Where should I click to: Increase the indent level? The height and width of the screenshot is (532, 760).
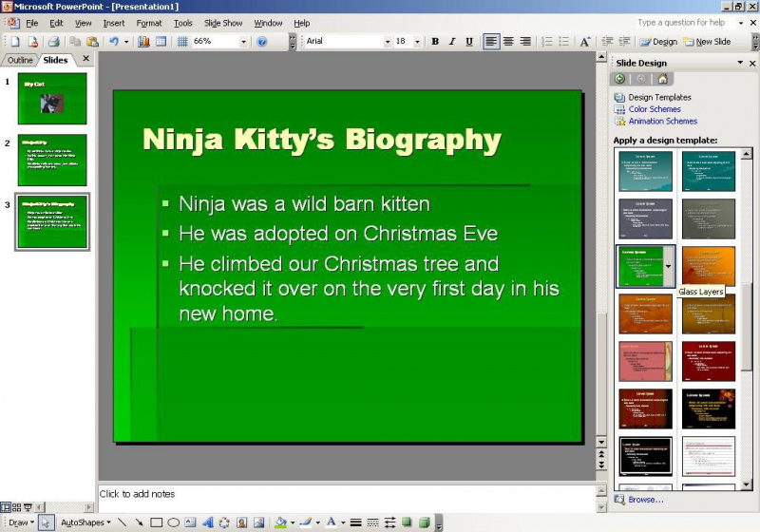[x=624, y=42]
